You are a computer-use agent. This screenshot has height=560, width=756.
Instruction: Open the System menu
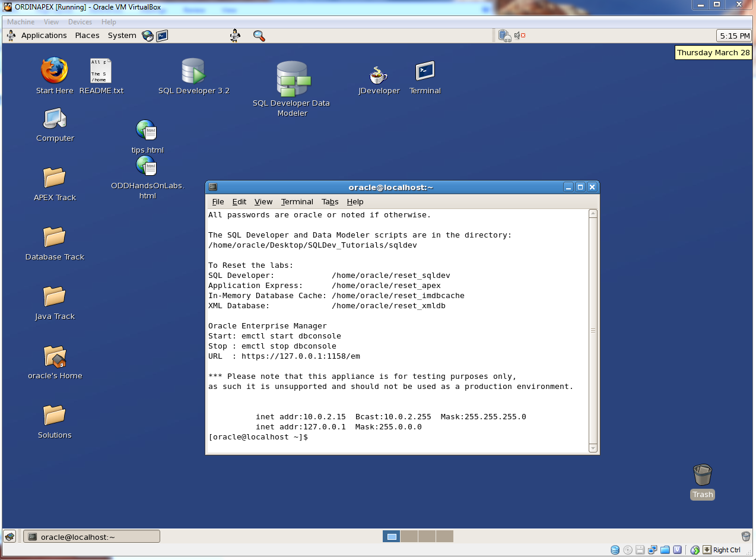(x=122, y=36)
